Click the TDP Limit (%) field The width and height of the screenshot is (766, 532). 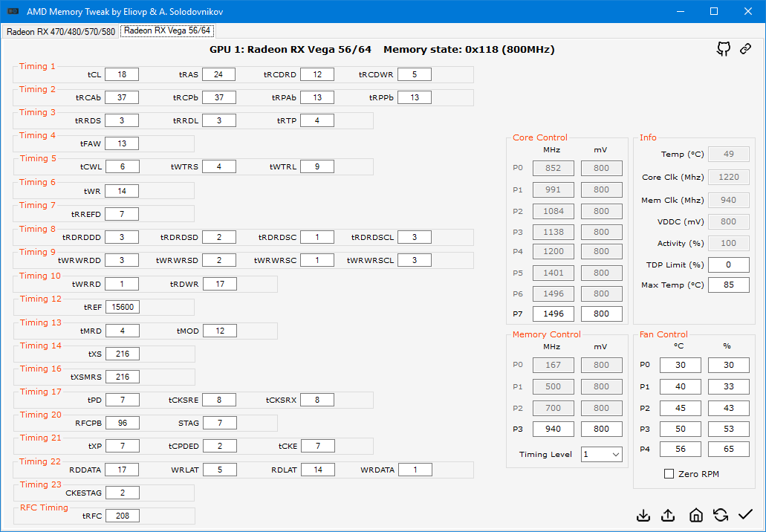tap(728, 265)
